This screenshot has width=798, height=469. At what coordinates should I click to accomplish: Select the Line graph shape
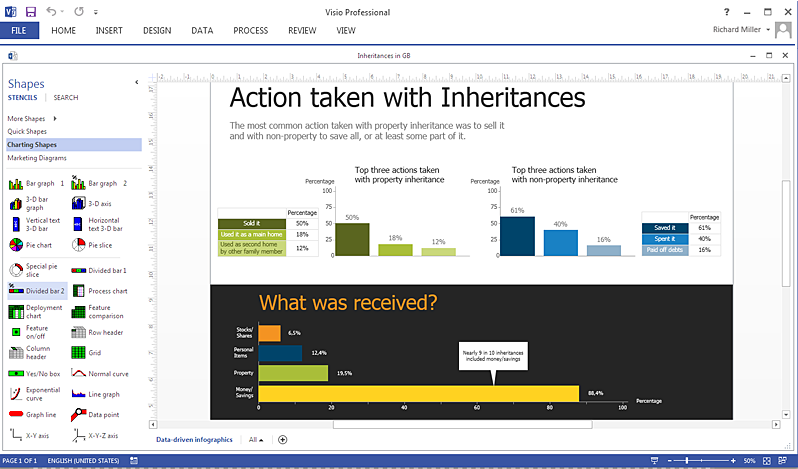(96, 394)
